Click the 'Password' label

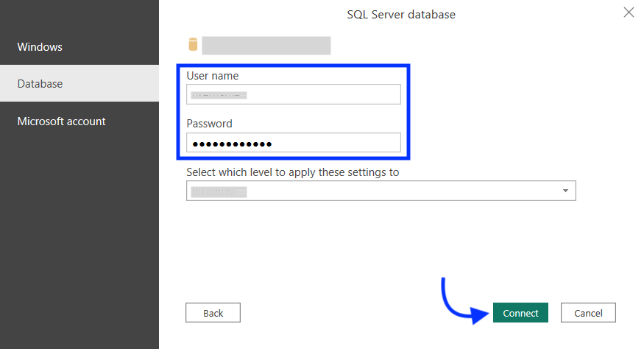coord(210,124)
